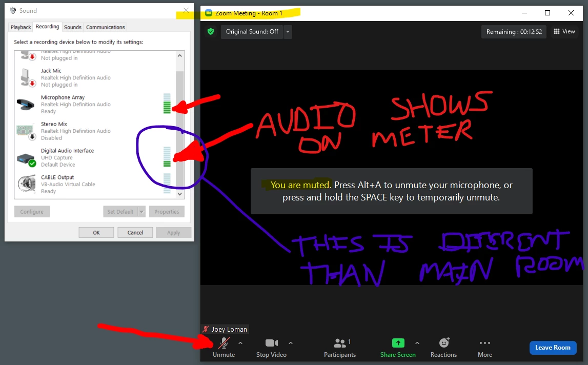Select the CABLE Output device icon
Image resolution: width=588 pixels, height=365 pixels.
click(26, 184)
